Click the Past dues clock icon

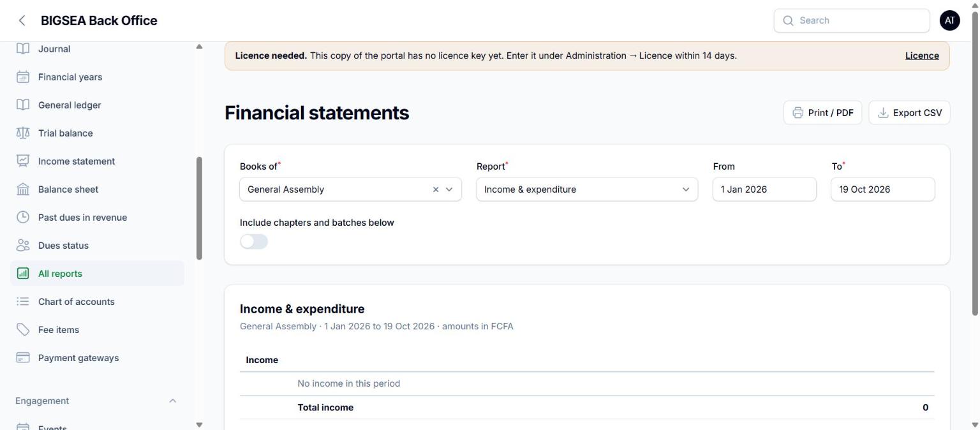(23, 218)
